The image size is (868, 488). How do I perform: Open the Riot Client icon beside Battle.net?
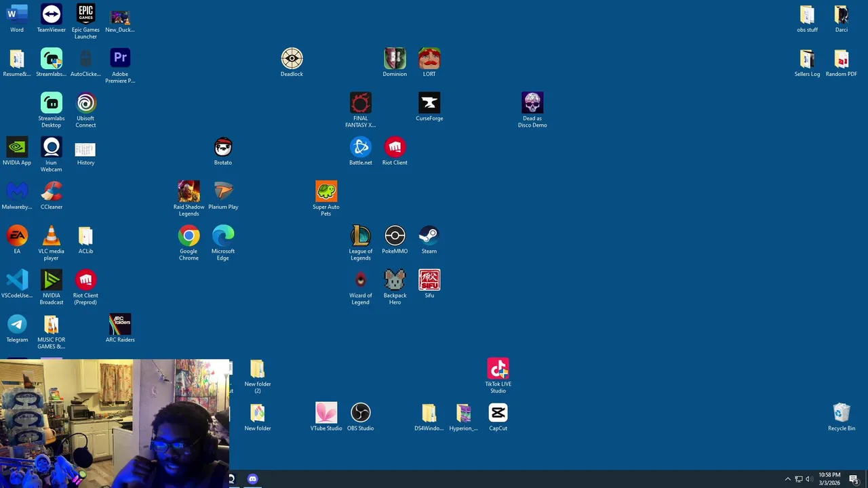point(395,147)
